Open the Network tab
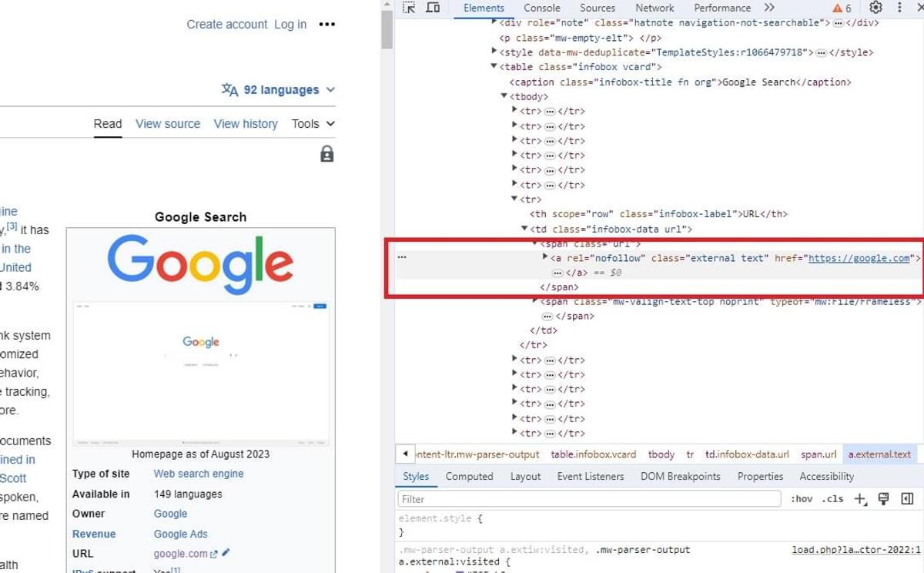Image resolution: width=924 pixels, height=573 pixels. (654, 8)
